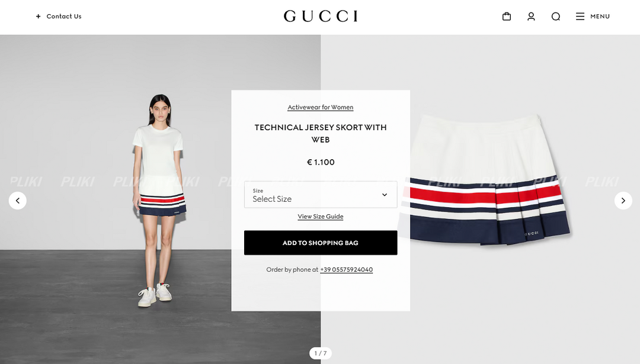Image resolution: width=640 pixels, height=364 pixels.
Task: Click the size dropdown chevron arrow
Action: point(385,195)
